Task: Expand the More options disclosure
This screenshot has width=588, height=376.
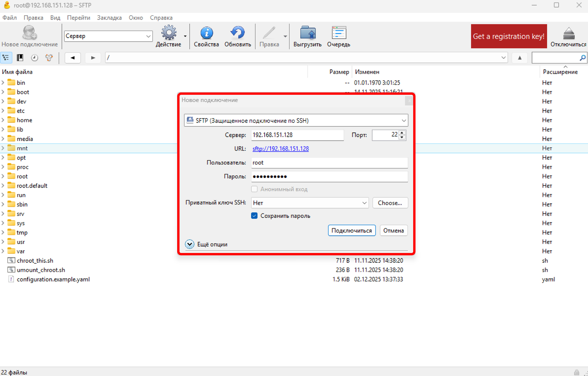Action: click(190, 244)
